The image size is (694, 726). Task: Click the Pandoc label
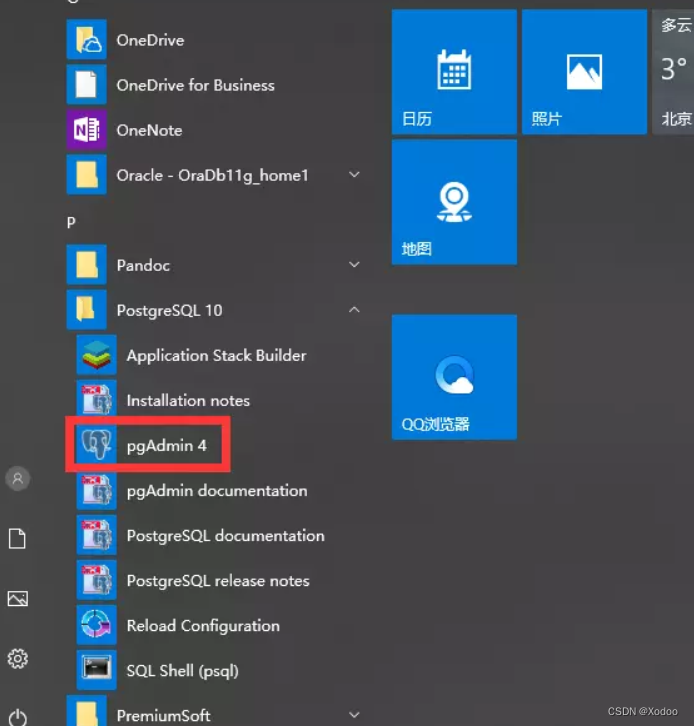click(143, 265)
